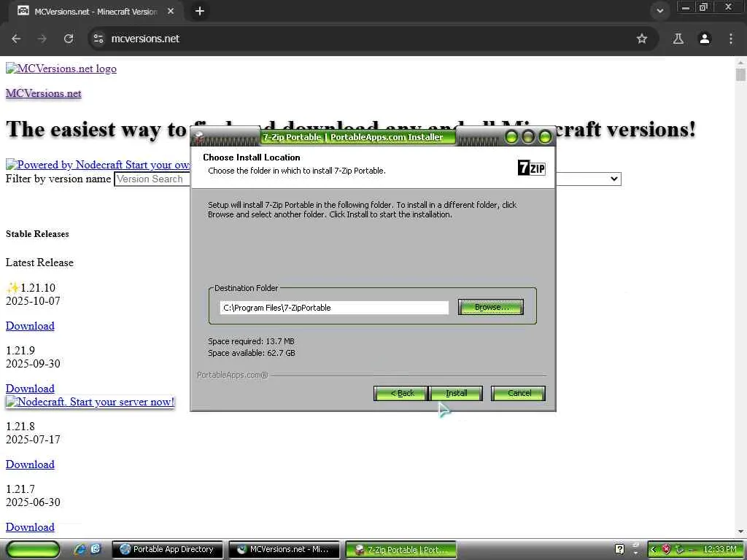Click the installer title bar icon

pos(200,138)
